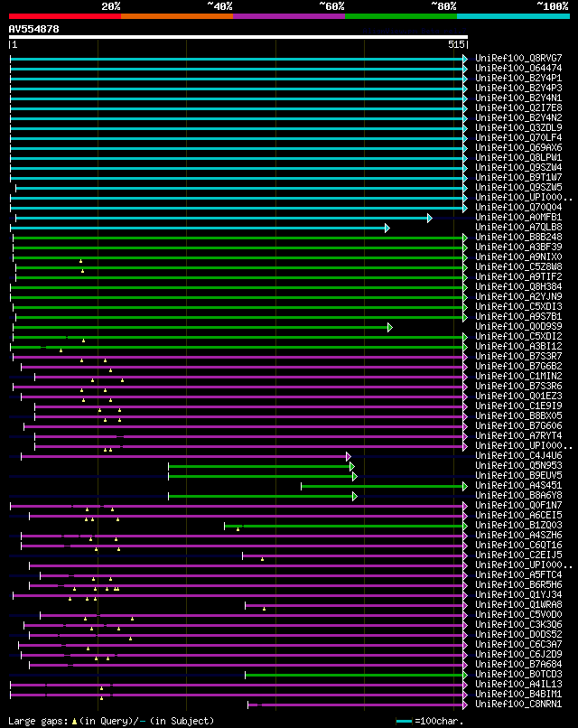This screenshot has height=728, width=578.
Task: Click the UniRef100_Q2I7E8 label
Action: click(x=518, y=107)
